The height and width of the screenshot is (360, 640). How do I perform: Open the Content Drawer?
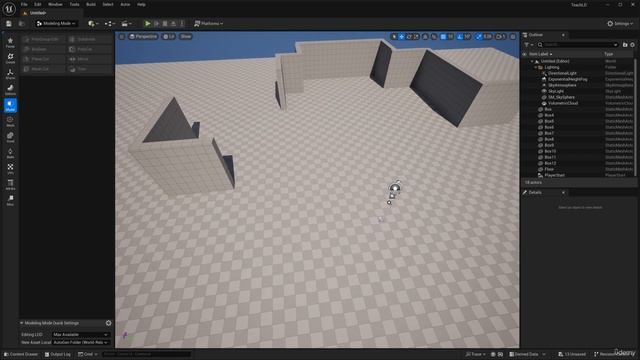click(x=21, y=354)
